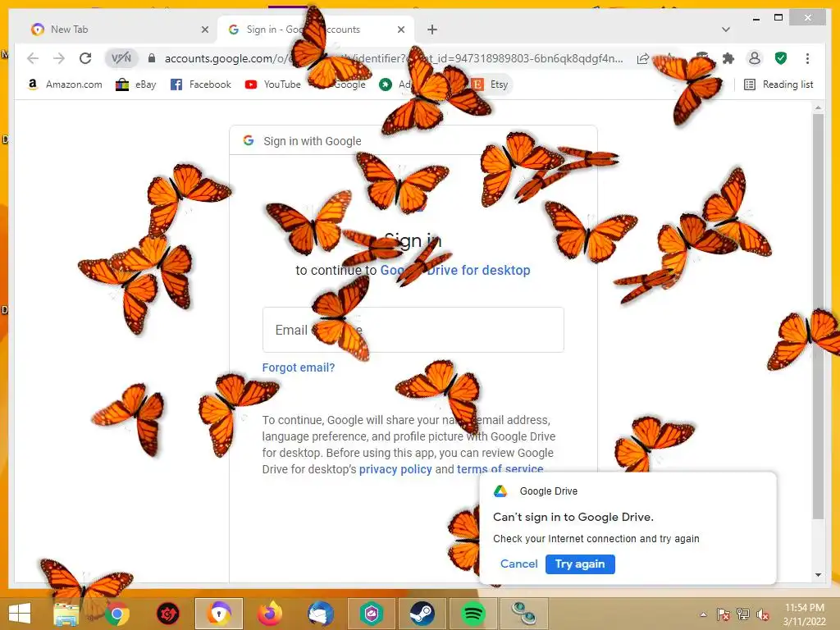Click the Action Center flag tray icon

tap(724, 614)
